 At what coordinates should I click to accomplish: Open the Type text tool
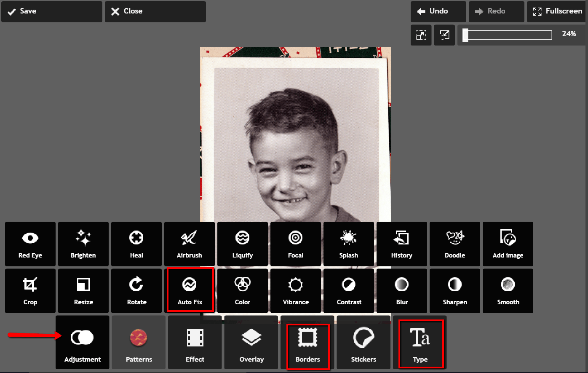coord(420,343)
